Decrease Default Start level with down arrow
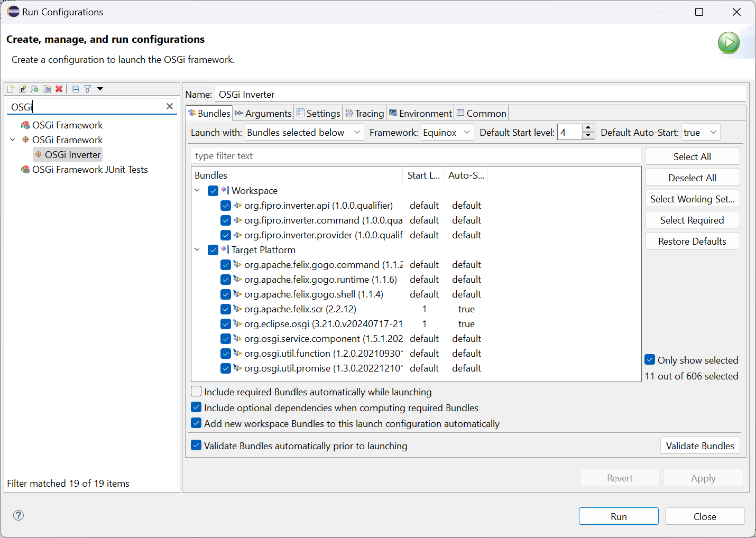This screenshot has width=756, height=538. 588,136
